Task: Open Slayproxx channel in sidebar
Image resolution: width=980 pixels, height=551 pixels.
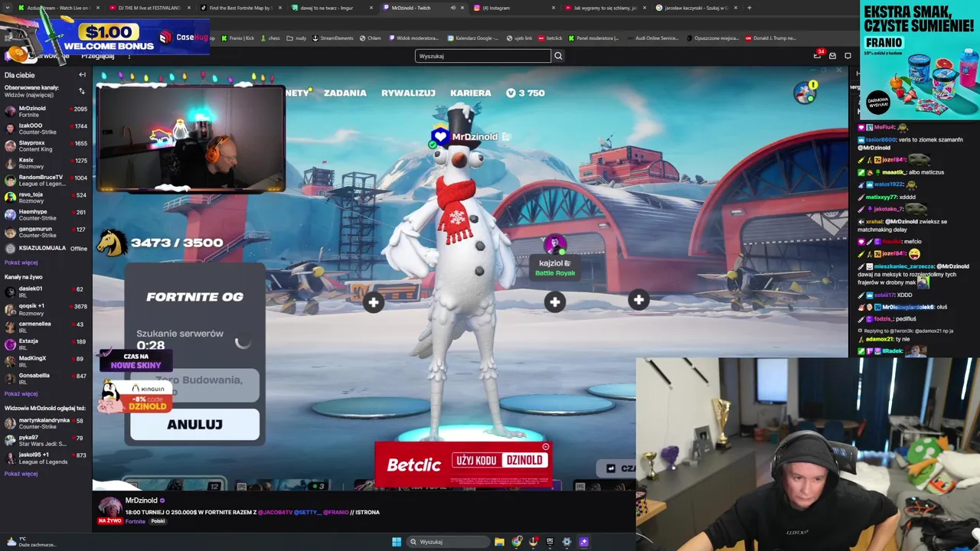Action: pos(46,146)
